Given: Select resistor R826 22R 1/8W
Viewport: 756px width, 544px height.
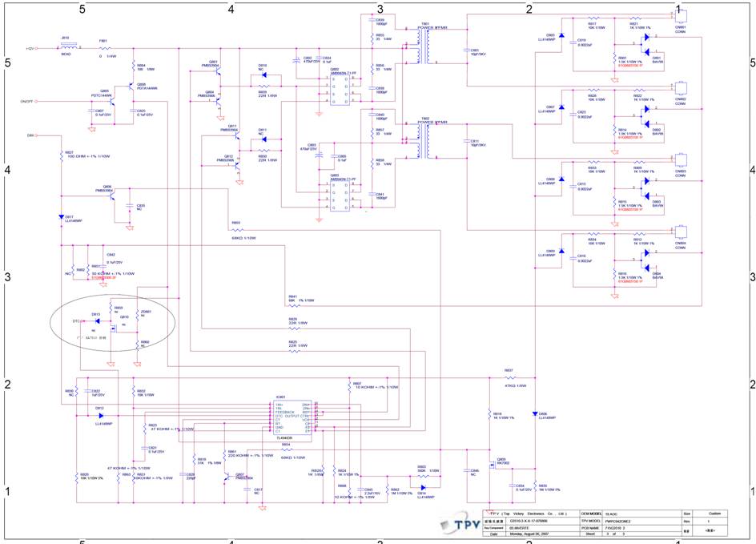Looking at the screenshot, I should point(294,328).
